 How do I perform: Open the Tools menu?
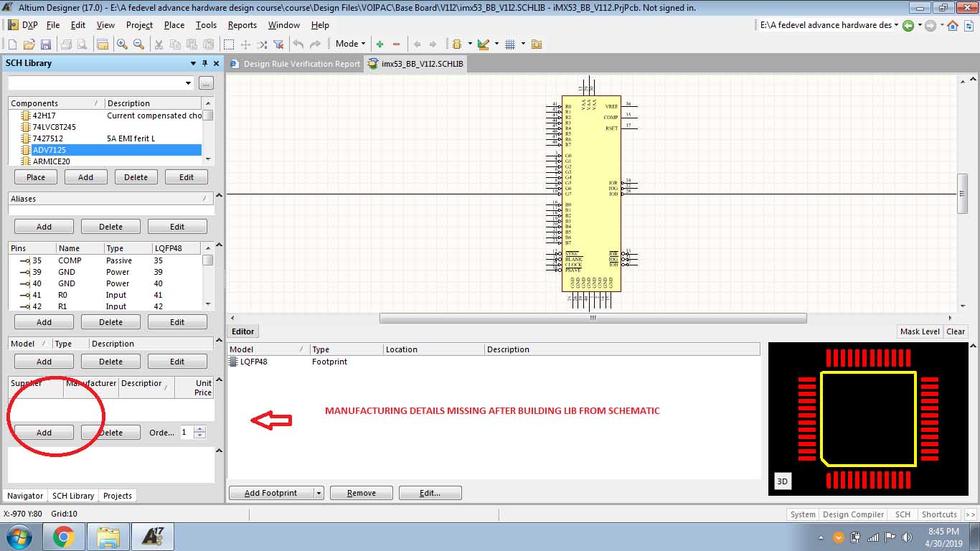coord(206,25)
